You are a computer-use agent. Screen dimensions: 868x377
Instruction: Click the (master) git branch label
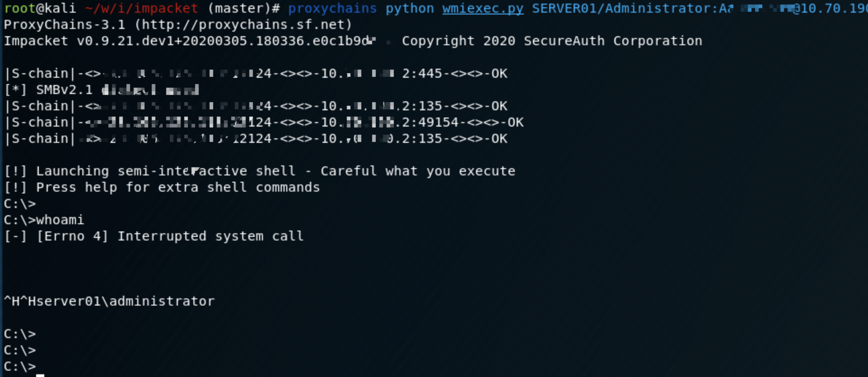[239, 9]
